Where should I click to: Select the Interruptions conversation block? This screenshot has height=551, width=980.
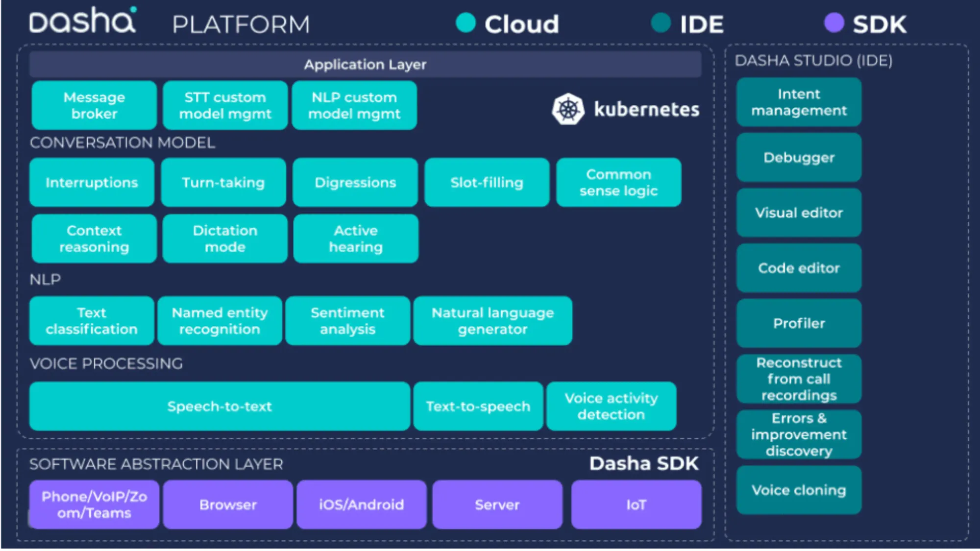(x=92, y=182)
